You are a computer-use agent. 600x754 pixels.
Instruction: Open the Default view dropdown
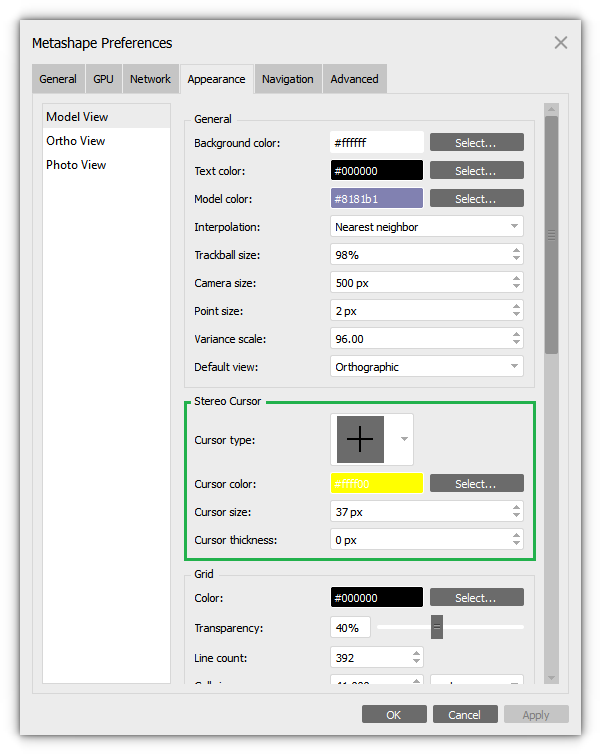click(x=427, y=367)
